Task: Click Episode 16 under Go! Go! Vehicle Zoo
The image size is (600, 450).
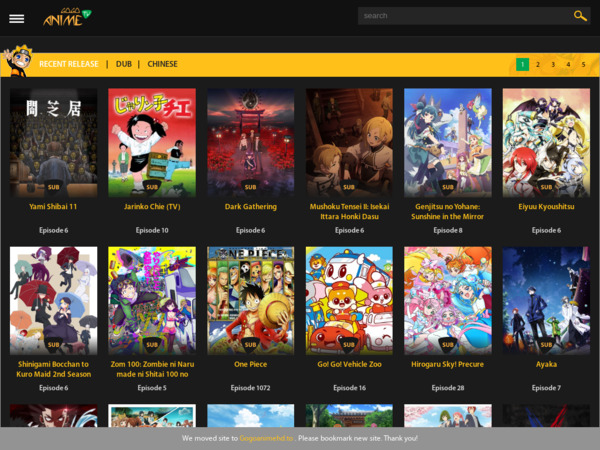Action: point(349,388)
